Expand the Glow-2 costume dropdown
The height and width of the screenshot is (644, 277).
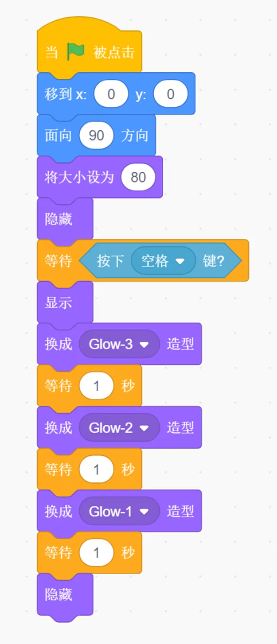pyautogui.click(x=144, y=428)
